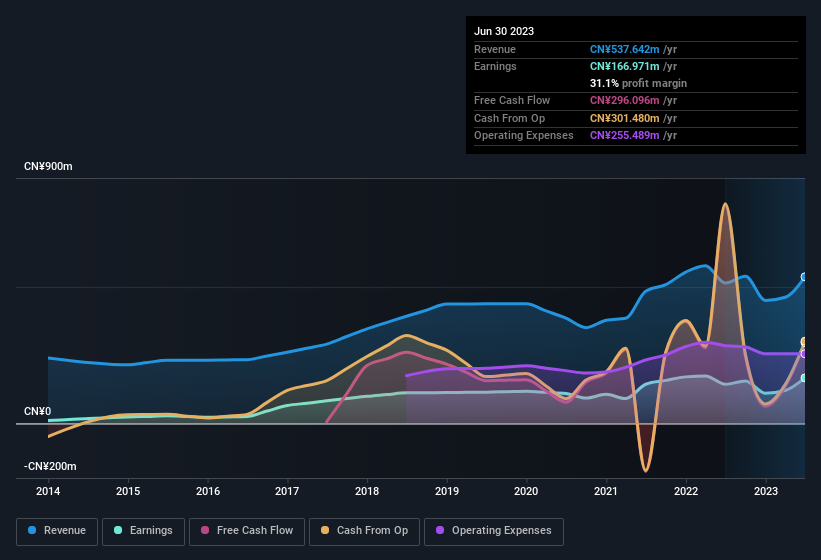Toggle the Cash From Op legend button
Screen dimensions: 821x560
(364, 531)
